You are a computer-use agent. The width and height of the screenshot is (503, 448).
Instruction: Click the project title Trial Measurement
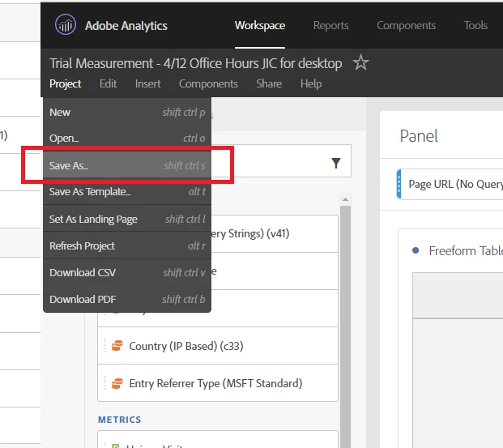click(195, 63)
